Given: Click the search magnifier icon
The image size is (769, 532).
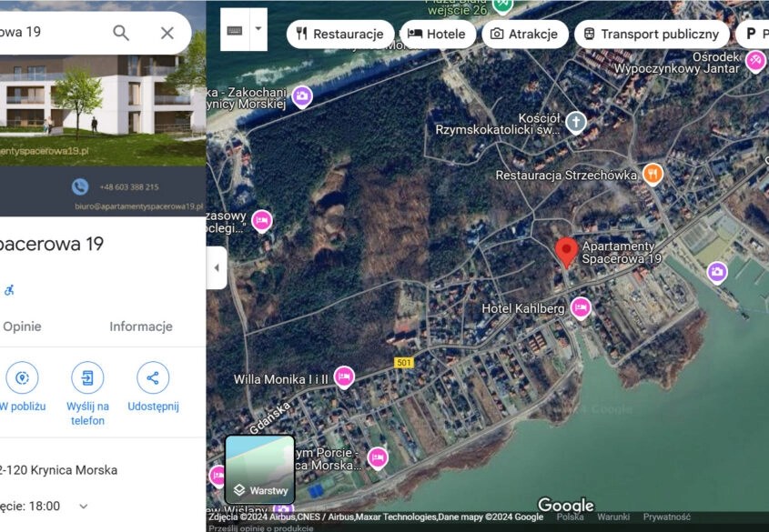Looking at the screenshot, I should click(x=121, y=33).
